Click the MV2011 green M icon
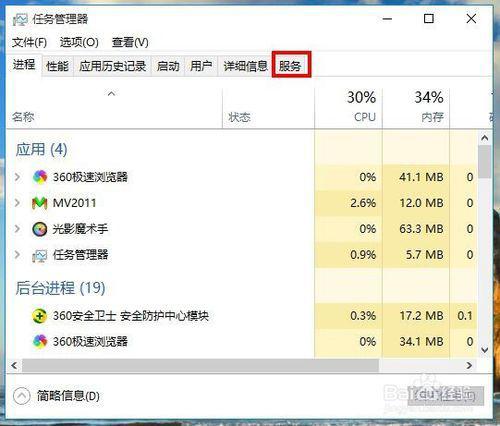The image size is (500, 426). point(39,203)
